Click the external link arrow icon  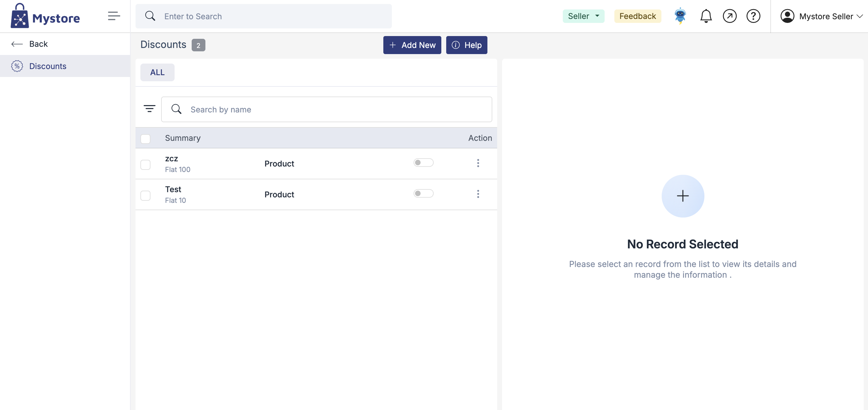click(729, 16)
